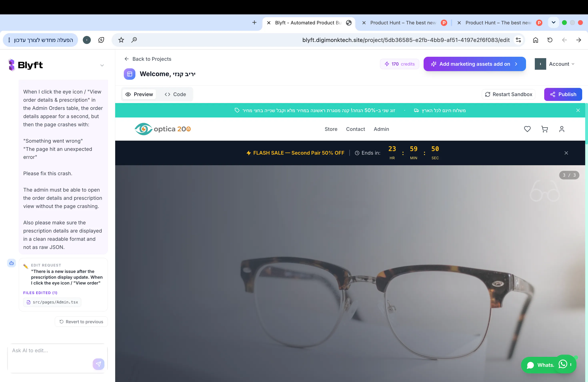
Task: Click the Blyft logo
Action: pyautogui.click(x=25, y=65)
